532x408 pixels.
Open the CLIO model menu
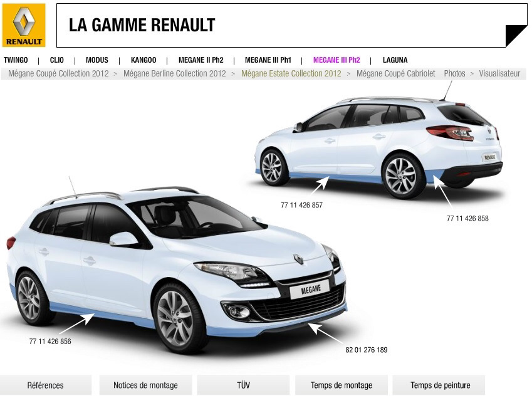[x=56, y=60]
